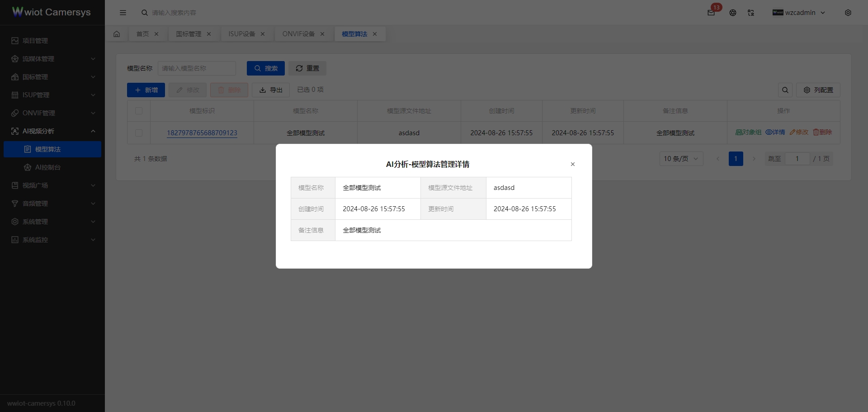Image resolution: width=868 pixels, height=412 pixels.
Task: Check the row checkbox for 全部模型测试
Action: [138, 133]
